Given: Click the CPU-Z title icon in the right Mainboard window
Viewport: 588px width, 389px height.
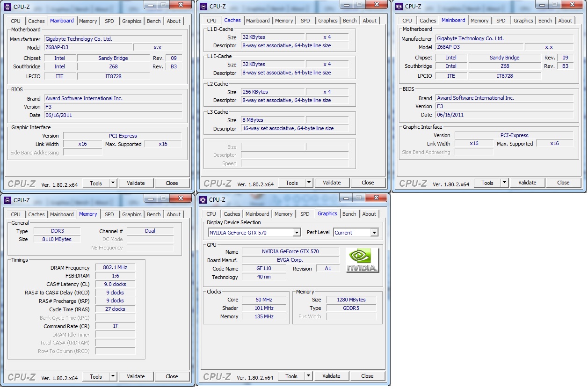Looking at the screenshot, I should pyautogui.click(x=399, y=6).
